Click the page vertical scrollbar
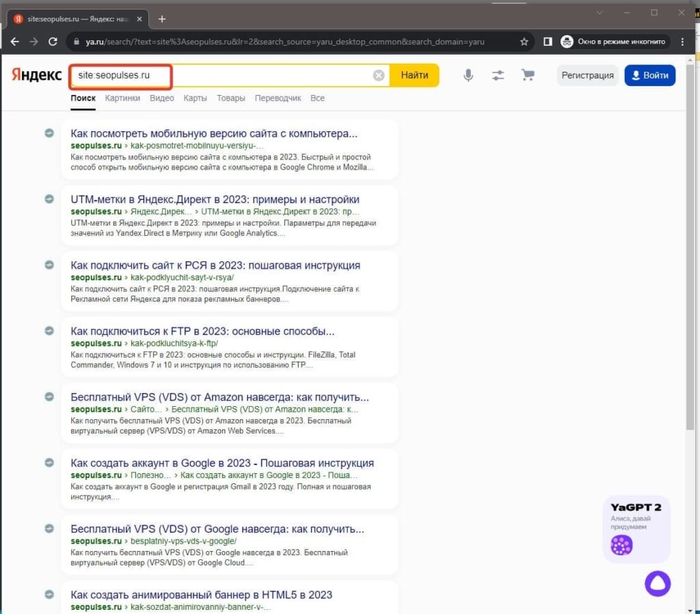 point(690,248)
